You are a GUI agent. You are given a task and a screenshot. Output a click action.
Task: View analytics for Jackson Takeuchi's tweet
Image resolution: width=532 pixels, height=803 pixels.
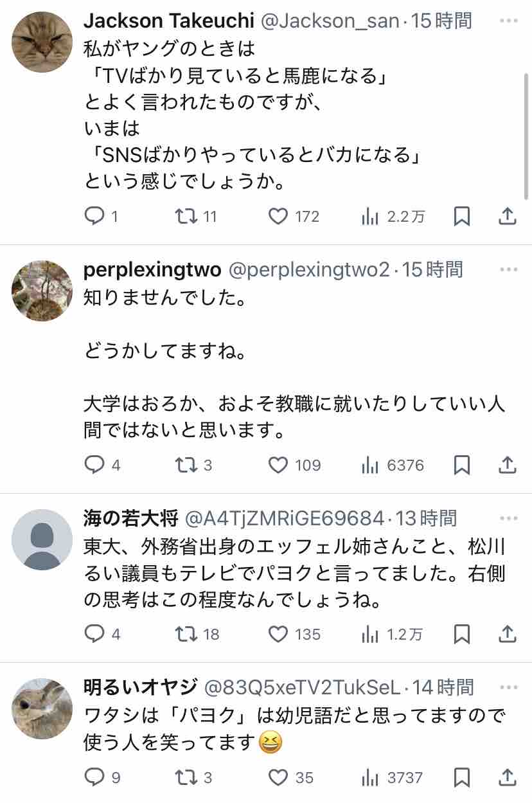pyautogui.click(x=370, y=217)
